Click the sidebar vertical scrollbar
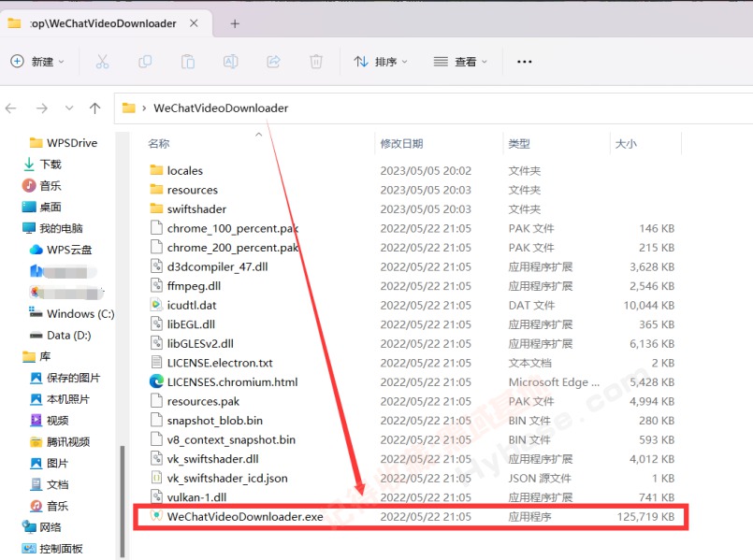This screenshot has height=560, width=753. [122, 501]
